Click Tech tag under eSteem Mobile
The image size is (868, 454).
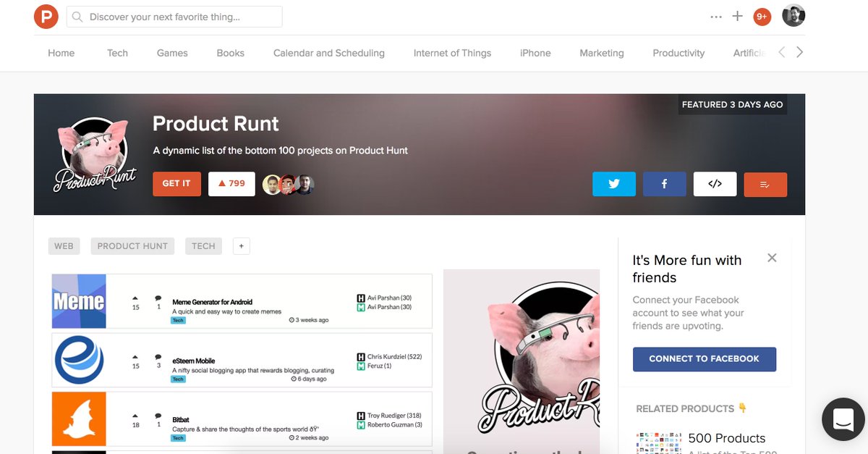pos(178,379)
